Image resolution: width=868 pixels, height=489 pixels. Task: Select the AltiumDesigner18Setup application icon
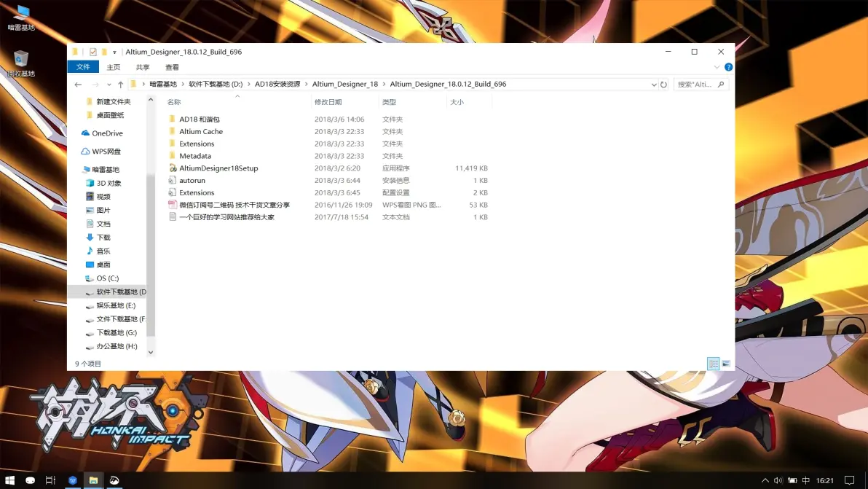coord(173,168)
